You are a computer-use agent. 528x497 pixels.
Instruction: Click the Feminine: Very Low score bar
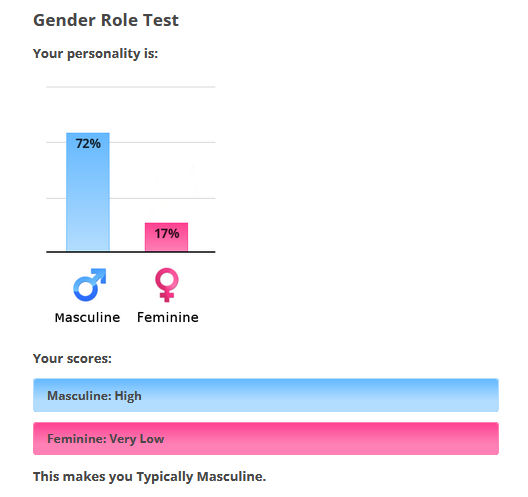click(x=266, y=438)
